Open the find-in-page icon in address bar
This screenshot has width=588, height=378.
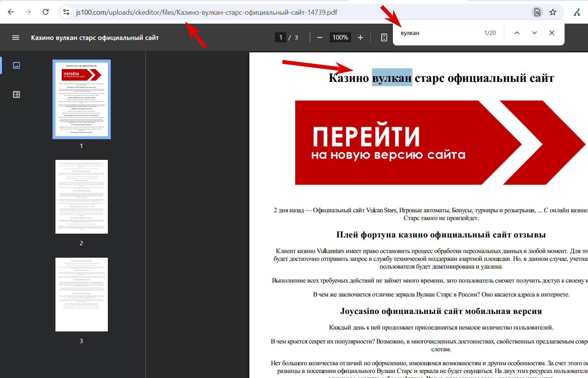coord(537,12)
